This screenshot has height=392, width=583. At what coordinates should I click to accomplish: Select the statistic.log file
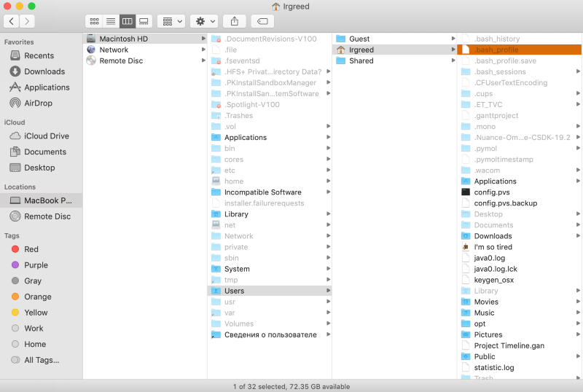520,367
